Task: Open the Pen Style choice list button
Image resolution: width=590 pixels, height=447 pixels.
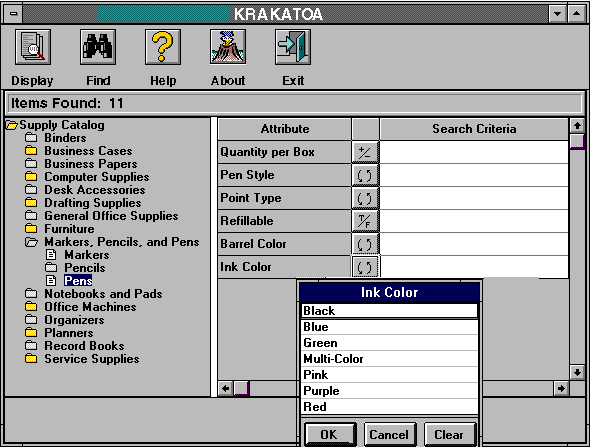Action: pos(365,175)
